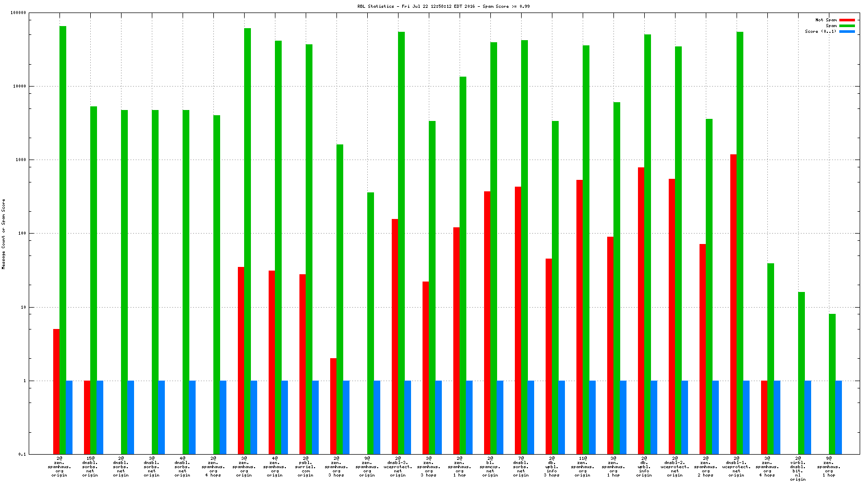Select the chart title RBL Statistics text

click(x=443, y=6)
